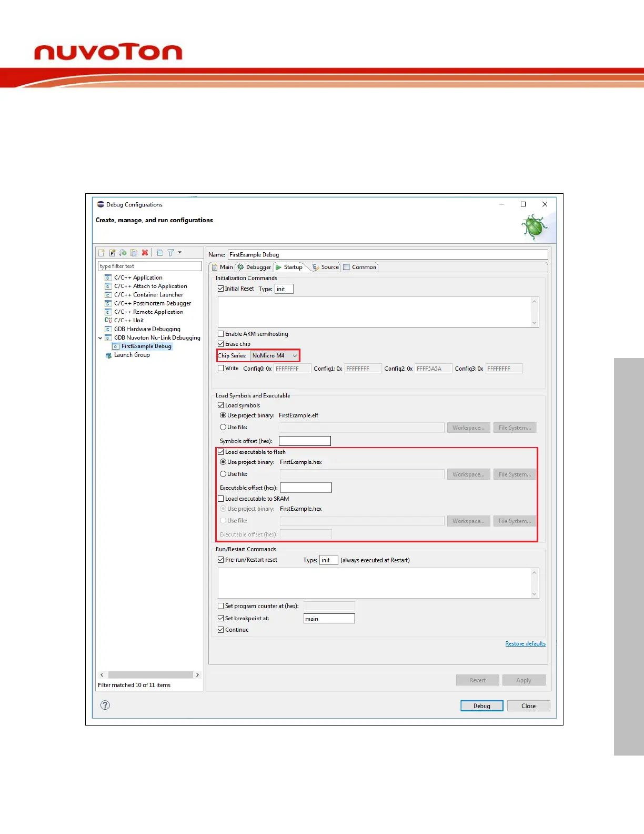Click the Export launch configuration icon
The width and height of the screenshot is (644, 834).
(123, 253)
